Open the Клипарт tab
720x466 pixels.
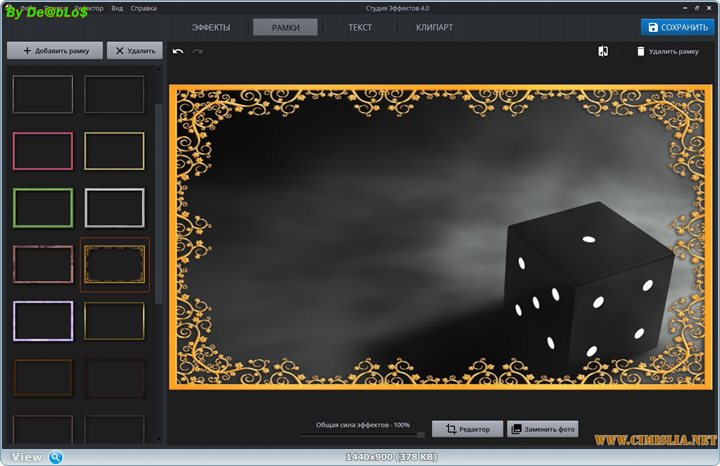[434, 27]
